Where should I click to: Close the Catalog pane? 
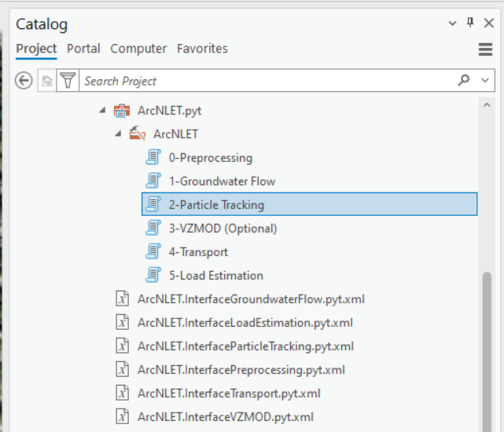tap(488, 23)
